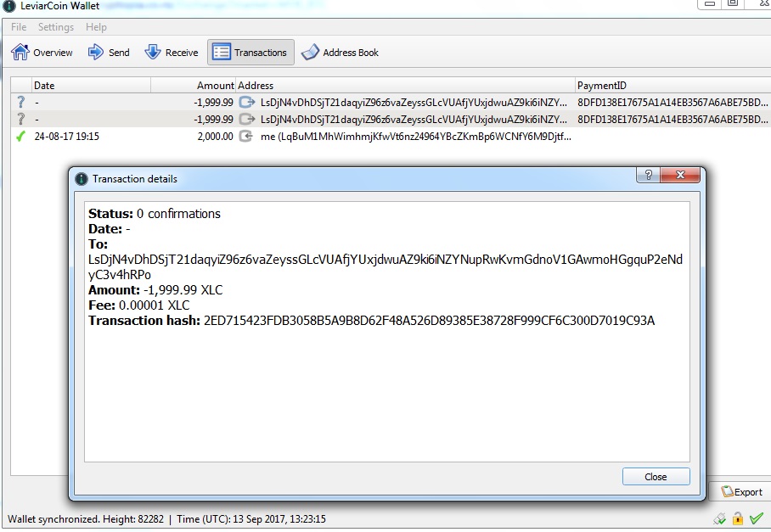Click 'Wallet synchronized. Height: 82282' status text
The width and height of the screenshot is (771, 532).
[x=86, y=519]
